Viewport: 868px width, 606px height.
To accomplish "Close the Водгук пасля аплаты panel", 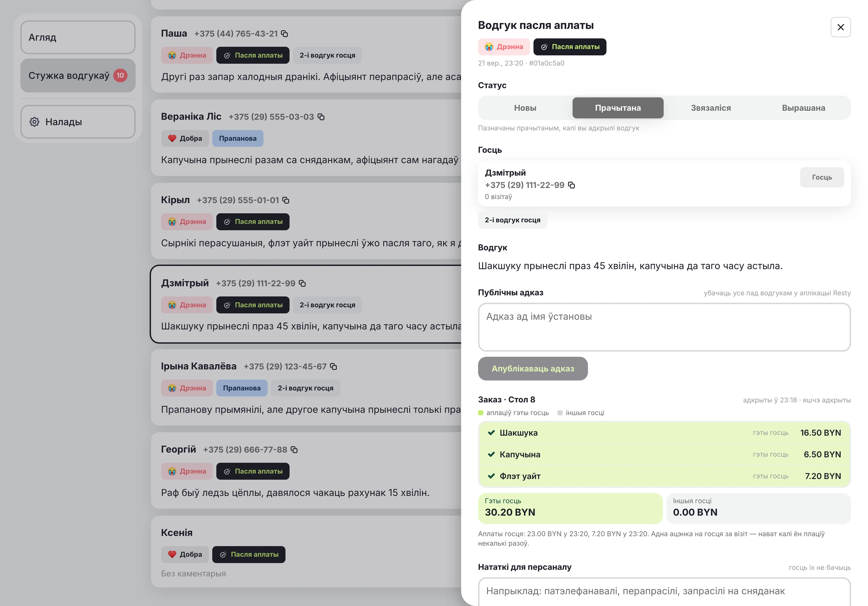I will point(840,27).
